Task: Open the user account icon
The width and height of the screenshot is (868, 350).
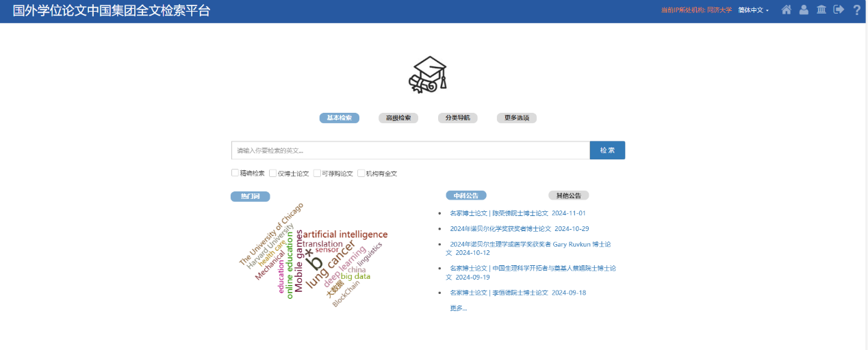Action: 804,10
